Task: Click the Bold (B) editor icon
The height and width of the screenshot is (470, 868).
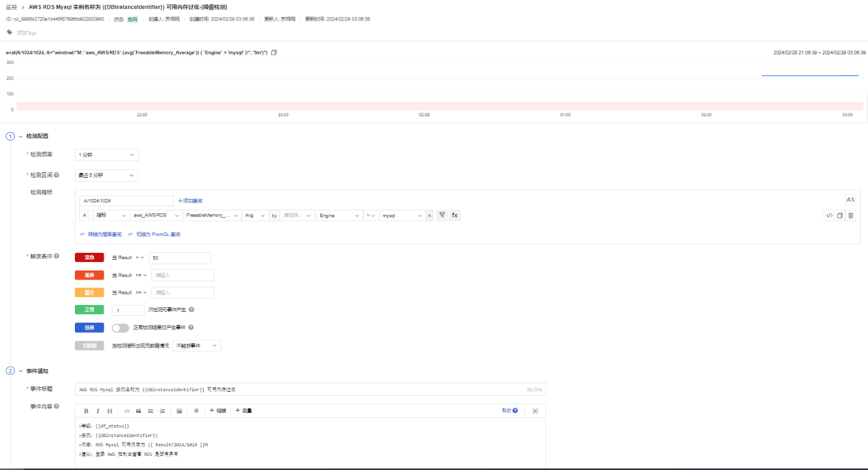Action: (86, 411)
